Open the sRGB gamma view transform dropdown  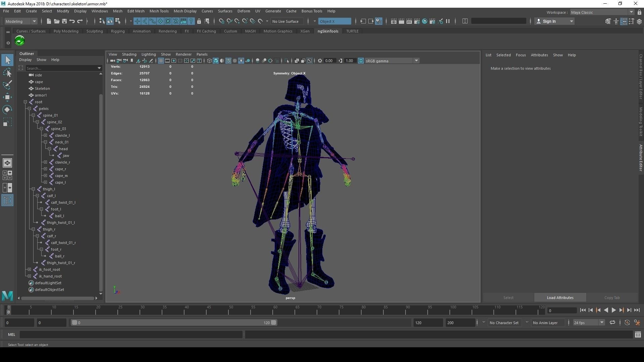click(392, 61)
